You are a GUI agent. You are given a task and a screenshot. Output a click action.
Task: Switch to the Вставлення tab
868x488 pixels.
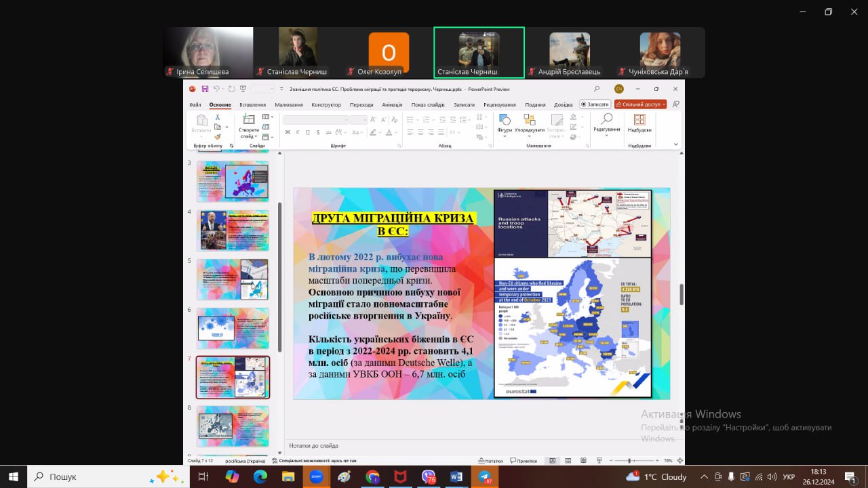[252, 105]
